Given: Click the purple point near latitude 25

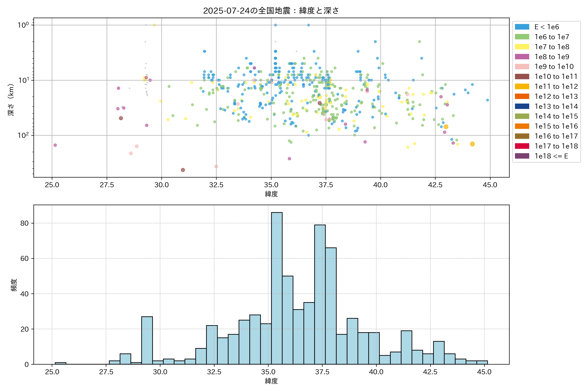Looking at the screenshot, I should [x=55, y=145].
